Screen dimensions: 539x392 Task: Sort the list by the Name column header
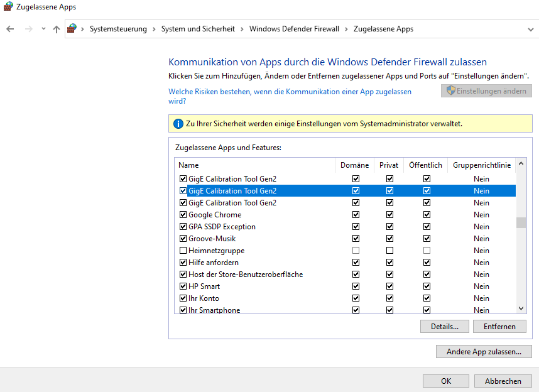251,165
